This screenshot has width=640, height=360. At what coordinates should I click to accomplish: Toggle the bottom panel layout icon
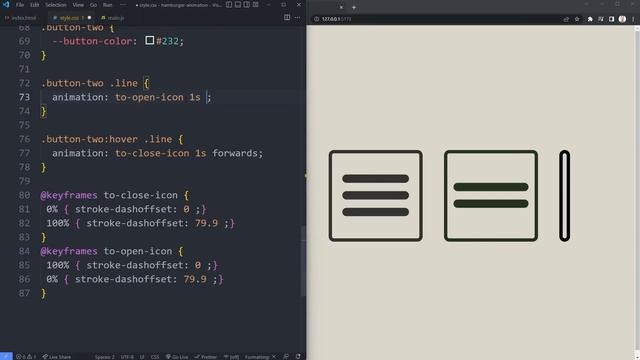(x=238, y=4)
